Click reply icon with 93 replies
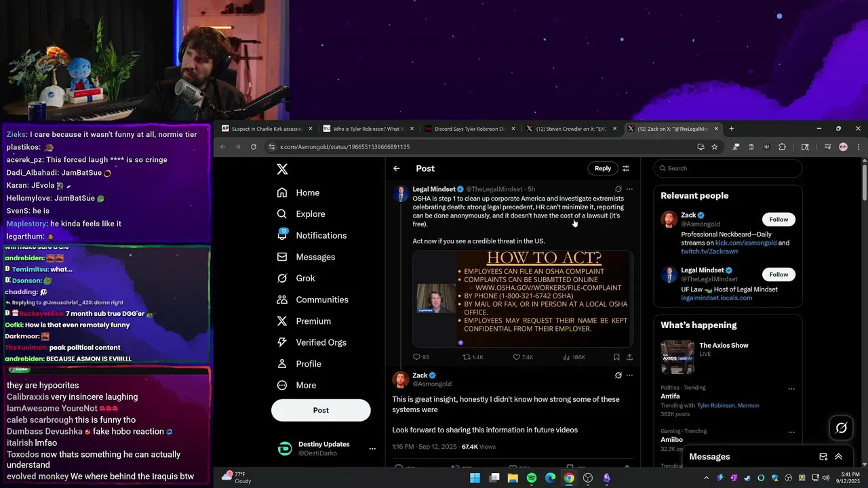This screenshot has height=488, width=868. pyautogui.click(x=420, y=357)
